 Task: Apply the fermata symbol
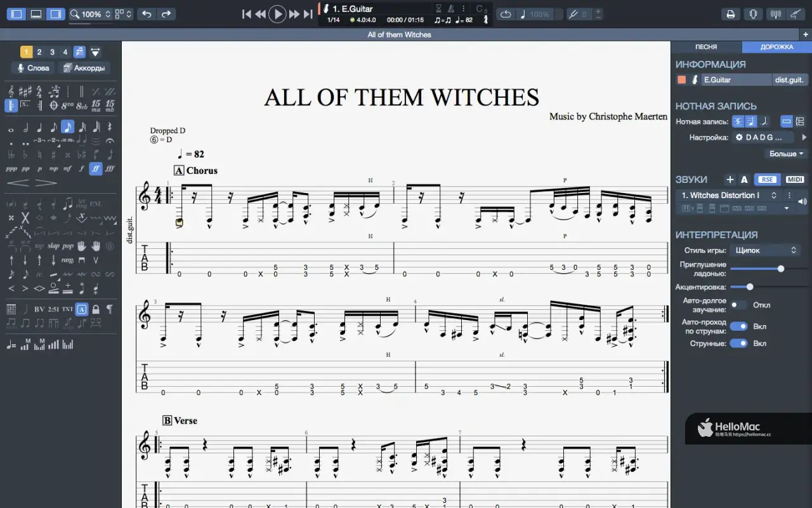(110, 141)
